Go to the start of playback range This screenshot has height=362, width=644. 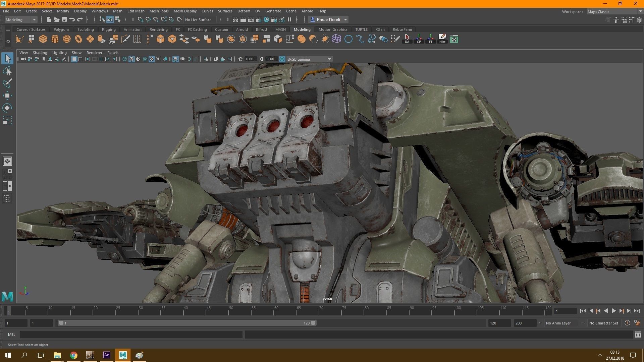click(583, 311)
